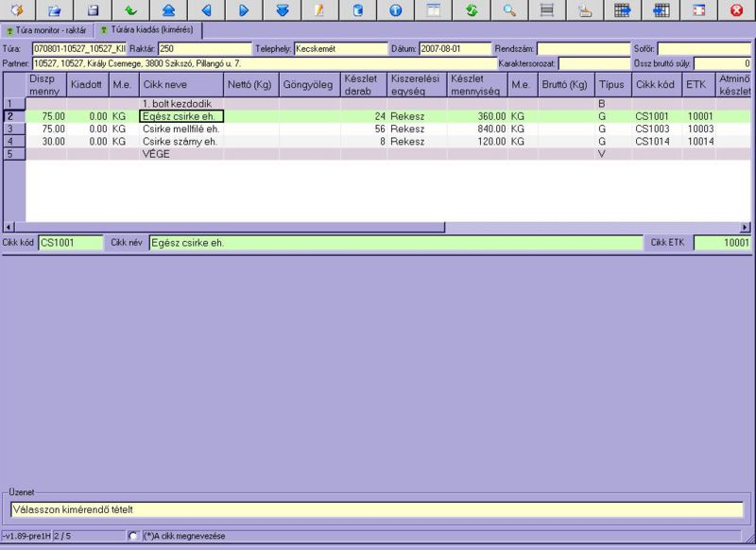
Task: Click the wrench settings tool icon
Action: click(585, 10)
